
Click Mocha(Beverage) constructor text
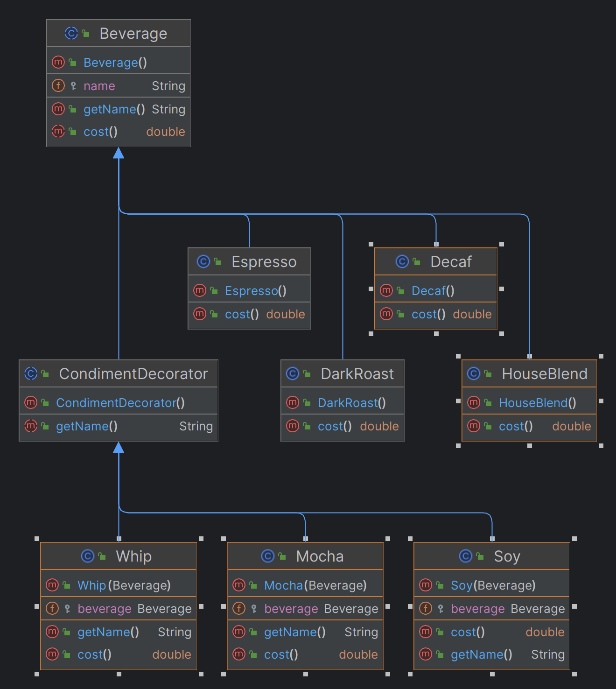[x=315, y=585]
